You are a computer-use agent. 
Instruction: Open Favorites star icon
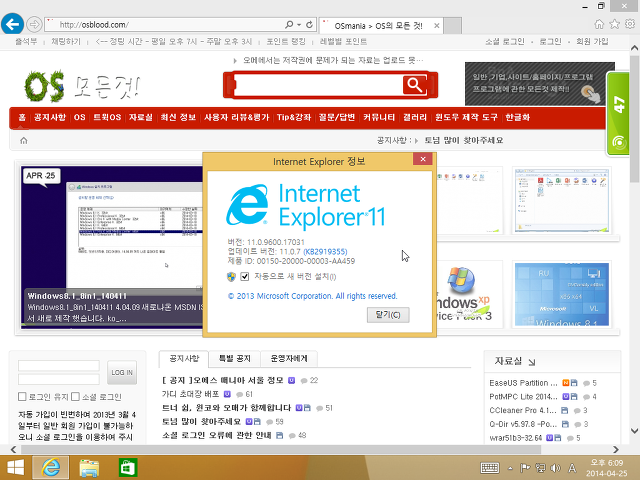(614, 24)
